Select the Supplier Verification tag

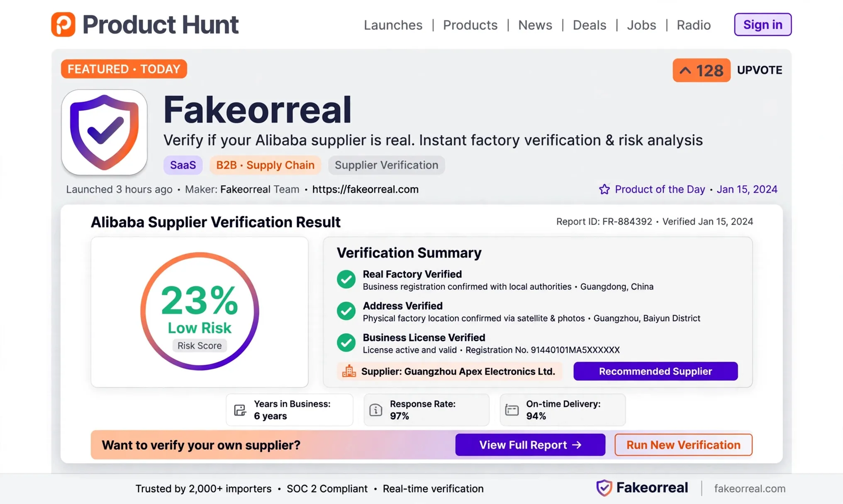point(386,165)
